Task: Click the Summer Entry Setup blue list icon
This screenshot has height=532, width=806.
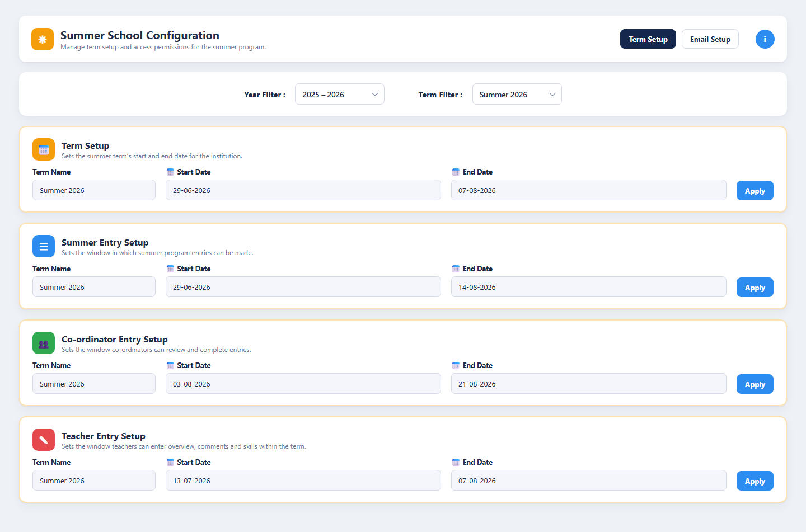Action: 44,246
